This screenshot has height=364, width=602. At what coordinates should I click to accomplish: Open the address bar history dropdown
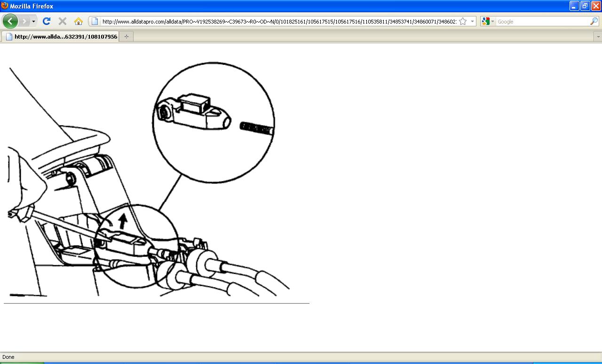pyautogui.click(x=472, y=21)
